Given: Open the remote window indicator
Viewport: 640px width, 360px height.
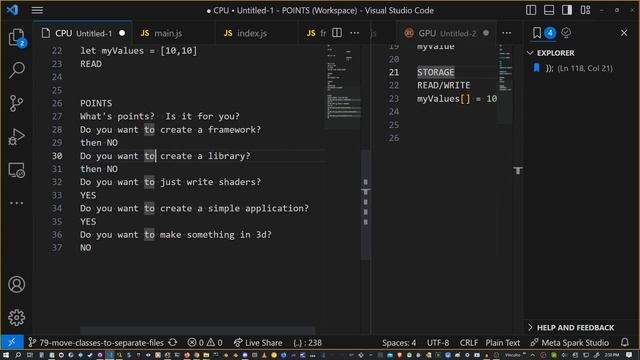Looking at the screenshot, I should pyautogui.click(x=12, y=342).
